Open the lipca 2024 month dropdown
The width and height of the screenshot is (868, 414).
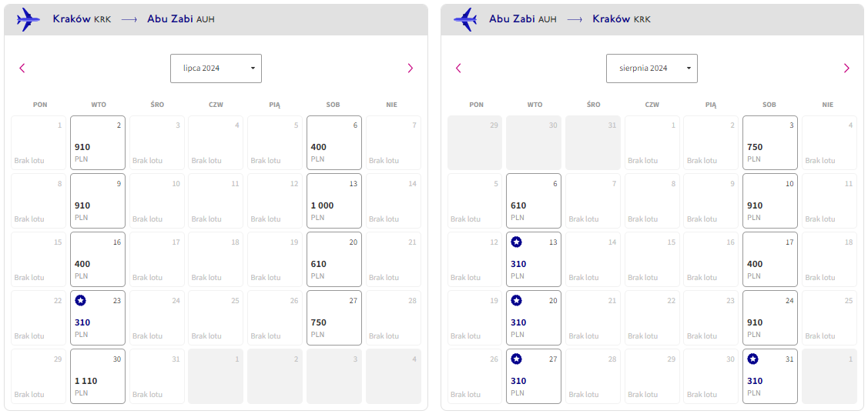(x=216, y=68)
